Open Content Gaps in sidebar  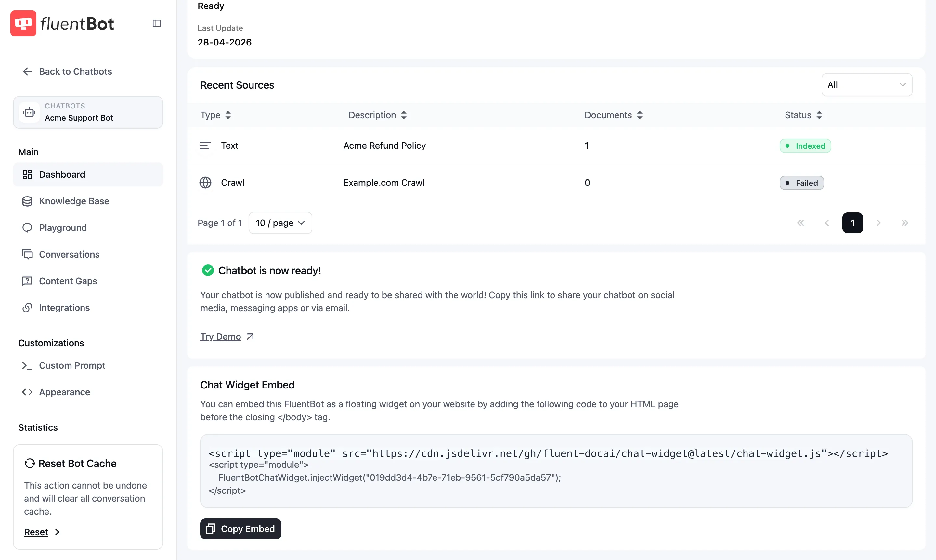(88, 281)
